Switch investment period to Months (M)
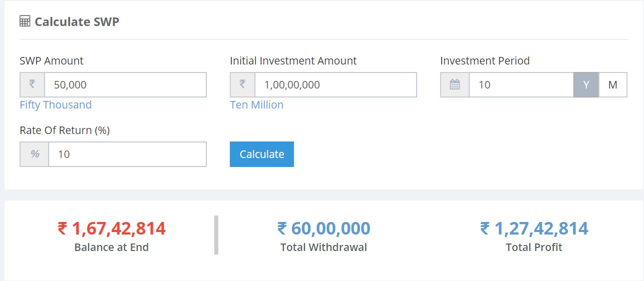644x281 pixels. tap(612, 84)
